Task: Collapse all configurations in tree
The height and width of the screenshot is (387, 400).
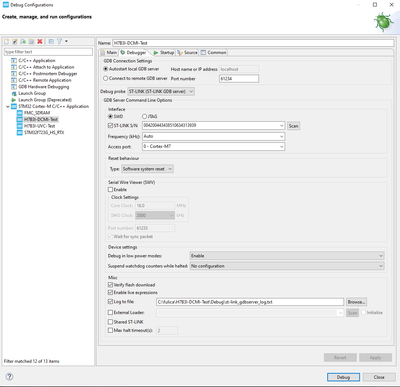Action: 51,41
